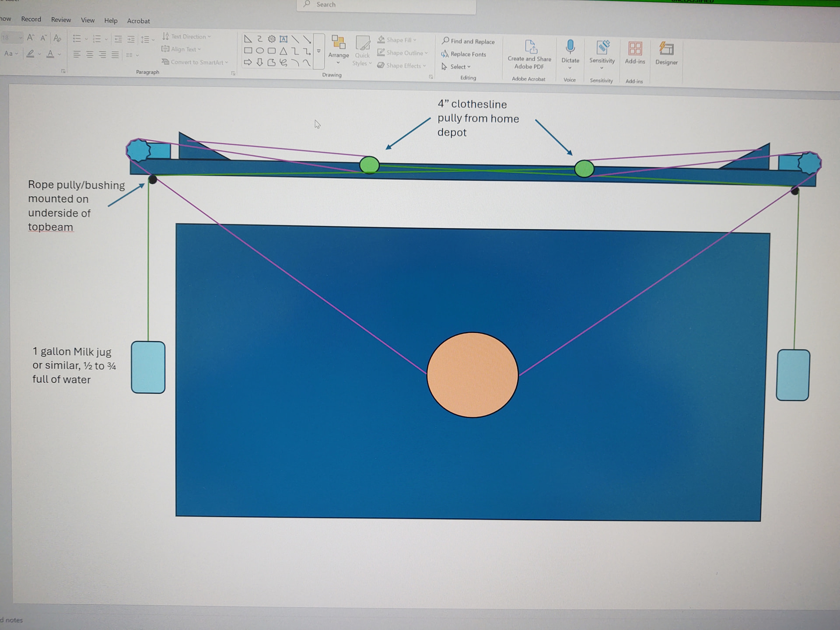Switch to the Acrobat tab
Viewport: 840px width, 630px height.
click(x=138, y=21)
